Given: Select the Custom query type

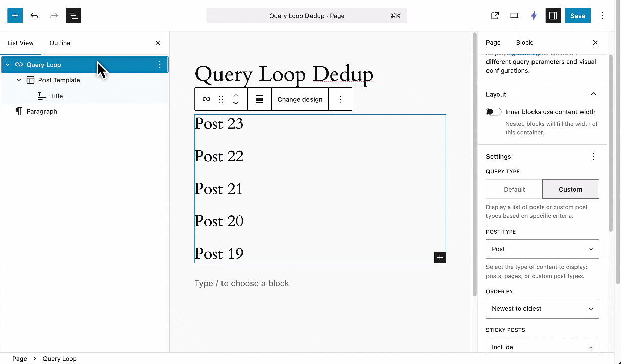Looking at the screenshot, I should (570, 189).
